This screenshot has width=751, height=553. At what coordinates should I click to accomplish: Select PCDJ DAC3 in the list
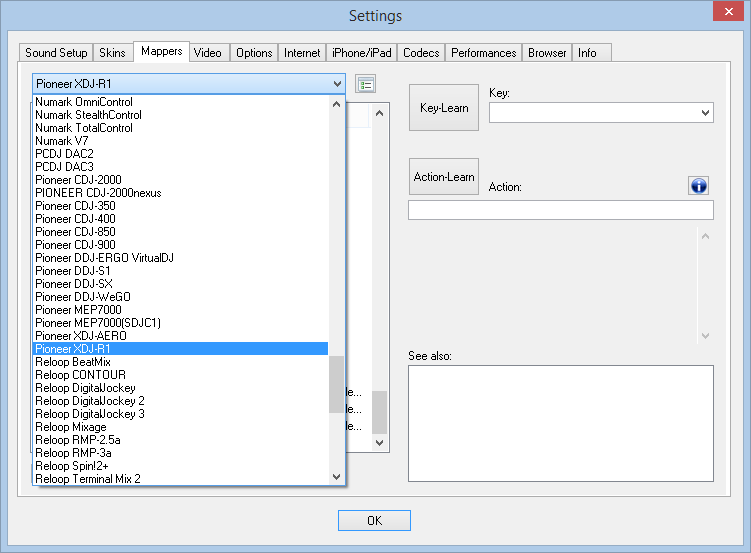click(x=181, y=167)
